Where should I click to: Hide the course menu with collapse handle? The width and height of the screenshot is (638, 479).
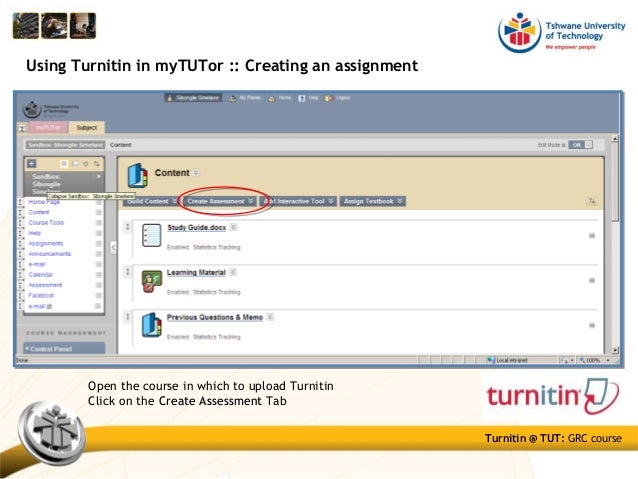coord(114,247)
